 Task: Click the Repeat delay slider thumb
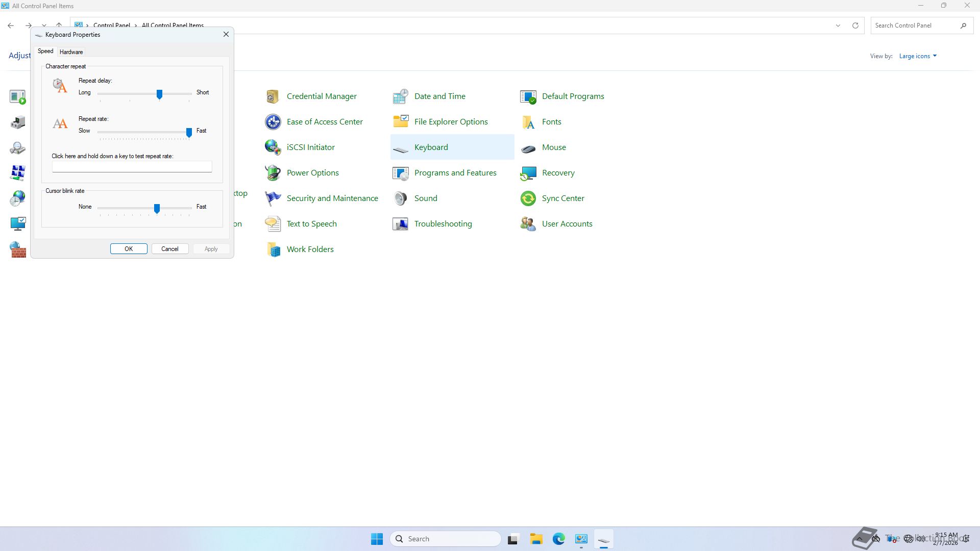[159, 94]
